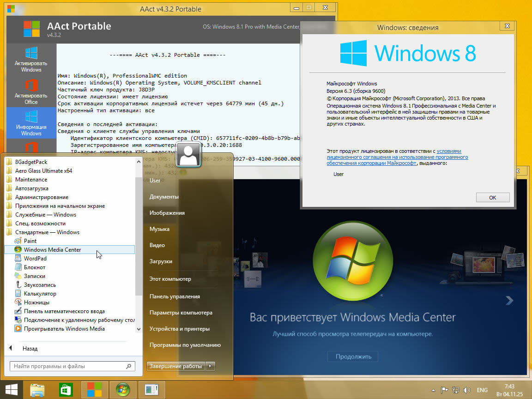Click the Activate Office icon in AAct
This screenshot has height=399, width=532.
coord(31,91)
